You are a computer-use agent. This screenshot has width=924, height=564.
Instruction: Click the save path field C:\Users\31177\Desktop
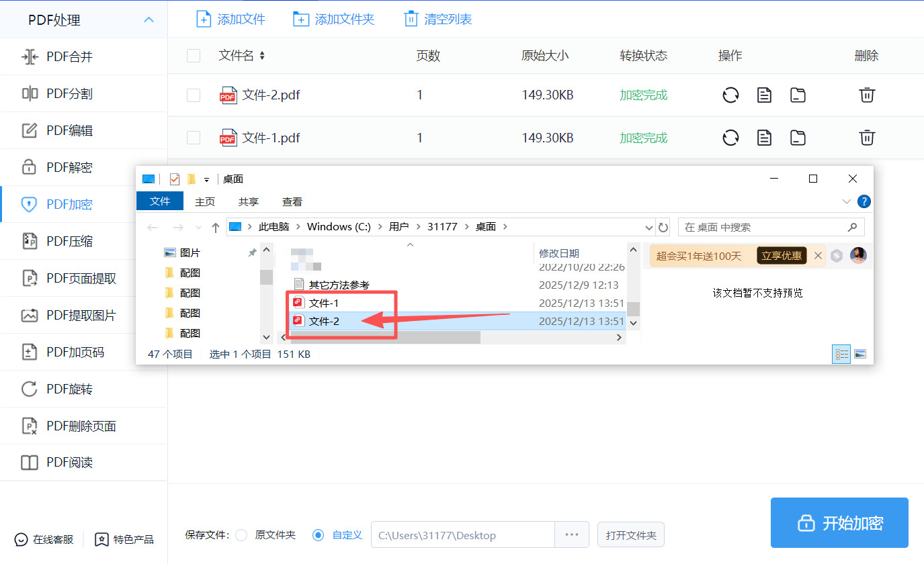click(463, 535)
